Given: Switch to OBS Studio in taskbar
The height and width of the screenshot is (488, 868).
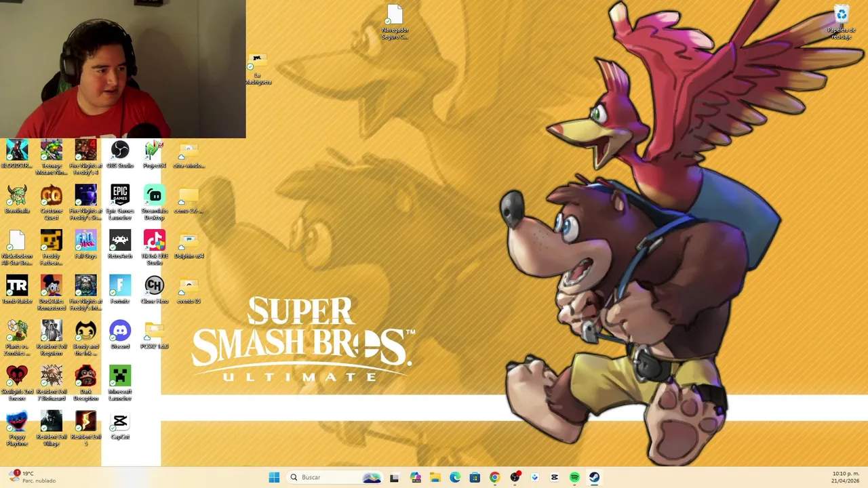Looking at the screenshot, I should point(515,477).
